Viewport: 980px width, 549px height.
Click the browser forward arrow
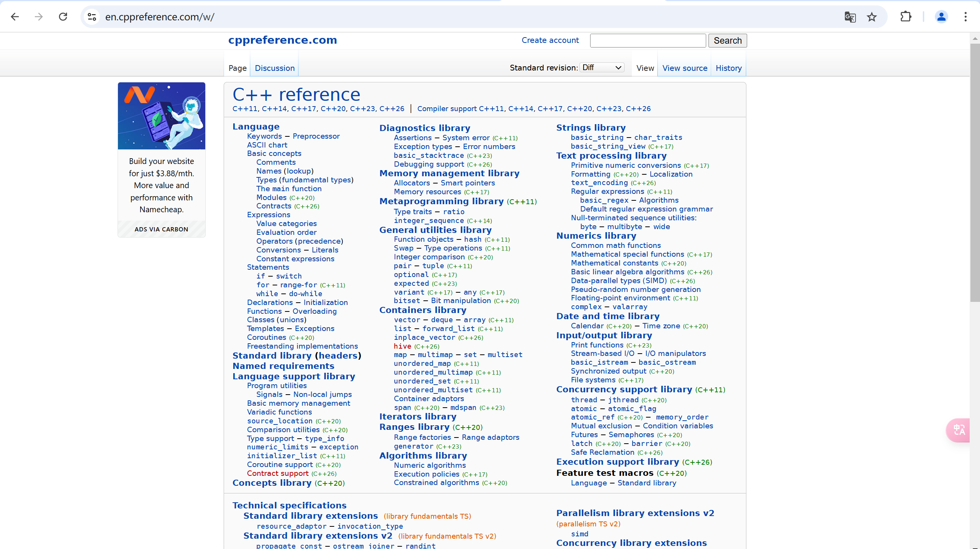click(x=39, y=17)
